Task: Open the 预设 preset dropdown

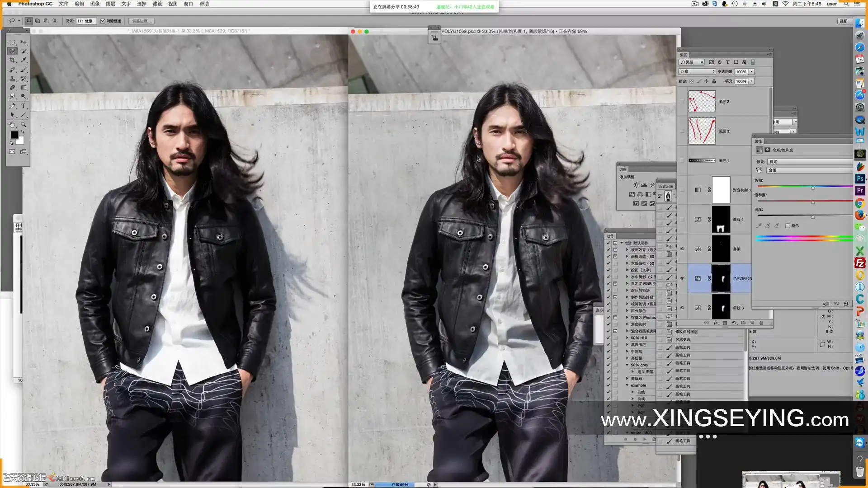Action: [x=809, y=161]
